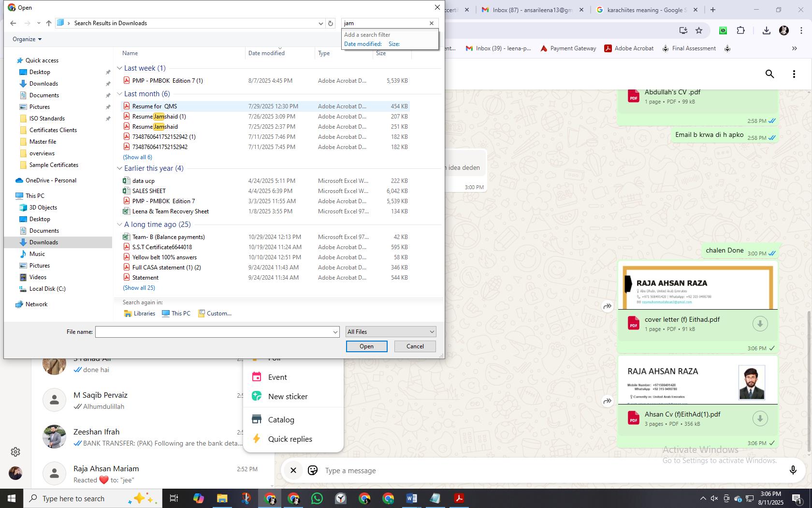Collapse Earlier this year (4) group
812x508 pixels.
119,168
